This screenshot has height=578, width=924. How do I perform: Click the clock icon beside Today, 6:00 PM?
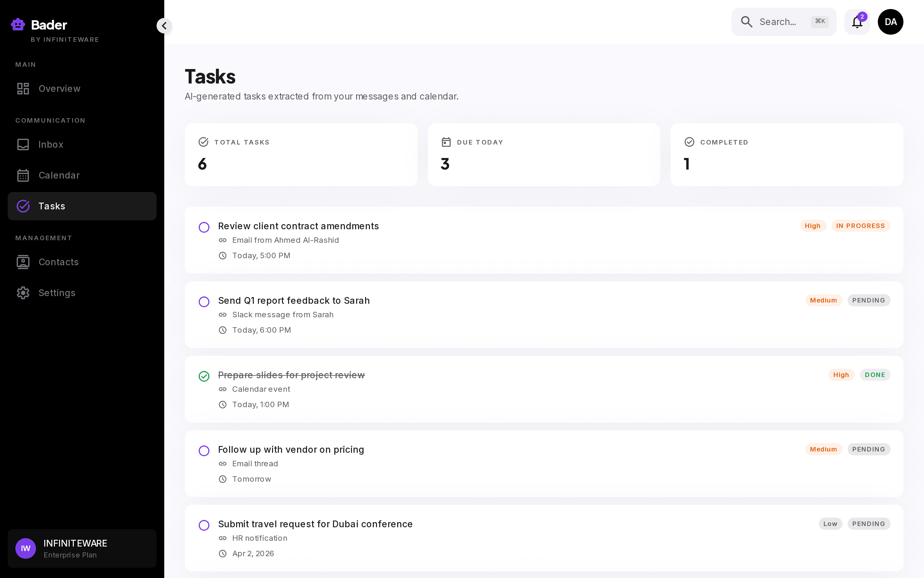point(223,330)
